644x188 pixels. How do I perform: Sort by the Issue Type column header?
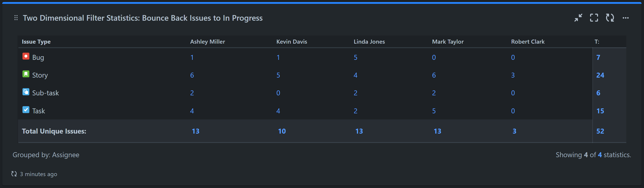(36, 42)
